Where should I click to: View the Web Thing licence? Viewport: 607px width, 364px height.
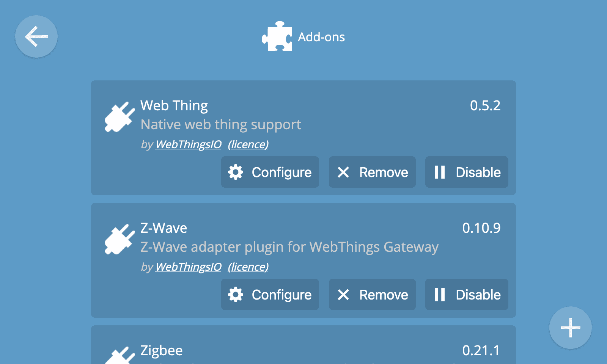click(248, 144)
